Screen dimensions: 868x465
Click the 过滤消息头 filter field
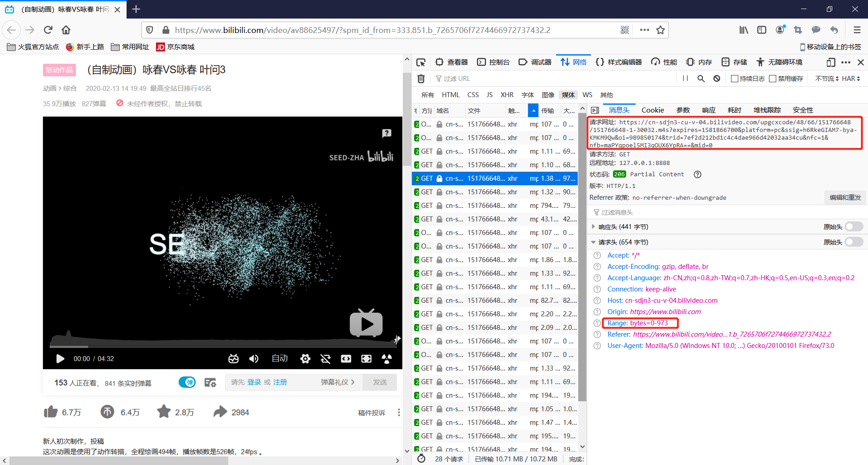727,212
